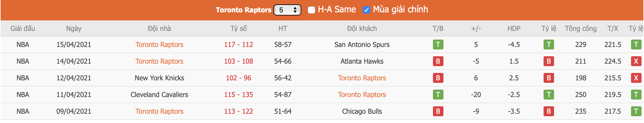The height and width of the screenshot is (123, 644).
Task: Click the Tổng công column header
Action: point(581,28)
